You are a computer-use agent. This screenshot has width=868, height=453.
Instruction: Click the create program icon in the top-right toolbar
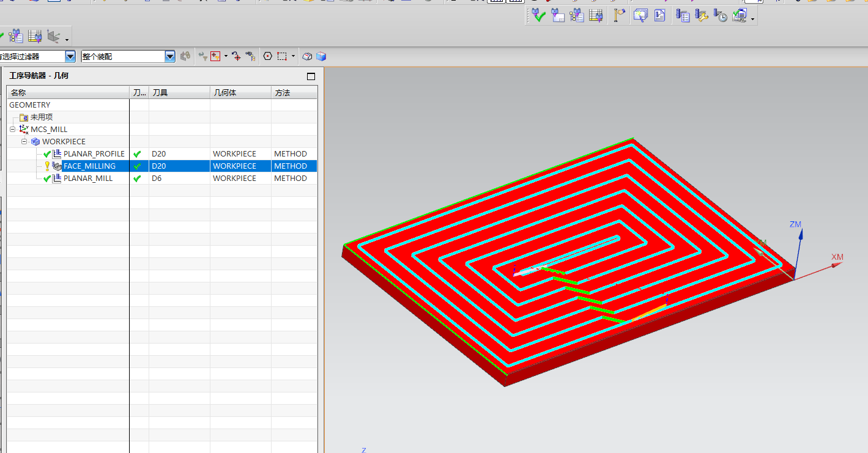point(557,16)
